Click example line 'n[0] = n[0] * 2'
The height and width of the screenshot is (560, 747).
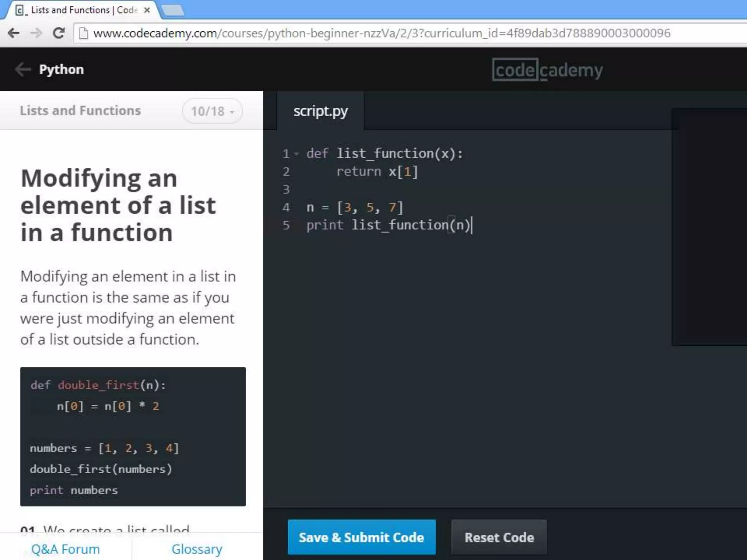tap(108, 406)
